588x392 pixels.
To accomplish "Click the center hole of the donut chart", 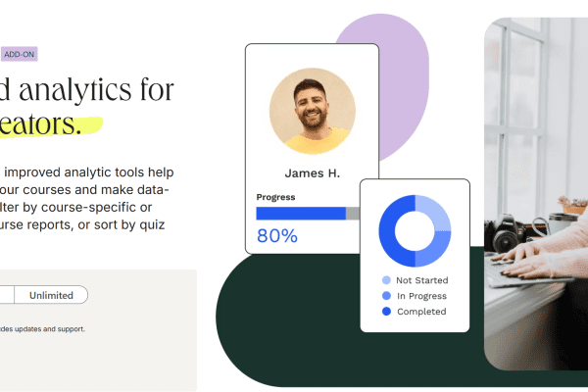I will point(415,230).
